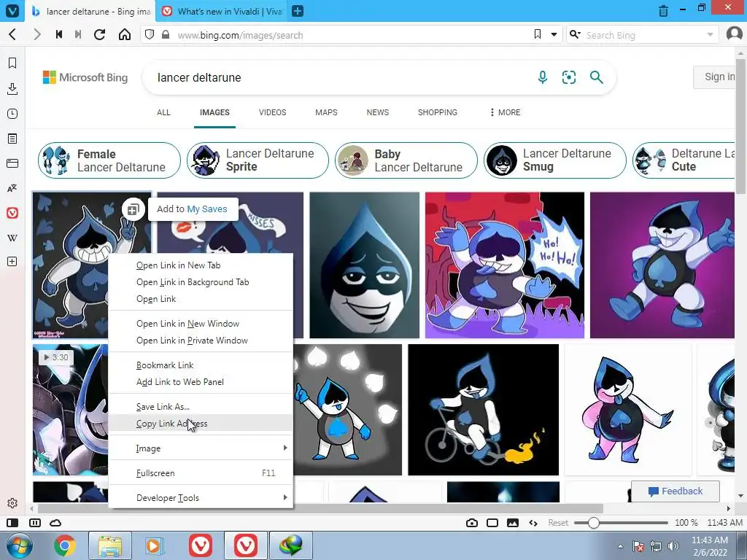Select the Female Lancer Deltarune suggestion
This screenshot has height=560, width=747.
[109, 160]
